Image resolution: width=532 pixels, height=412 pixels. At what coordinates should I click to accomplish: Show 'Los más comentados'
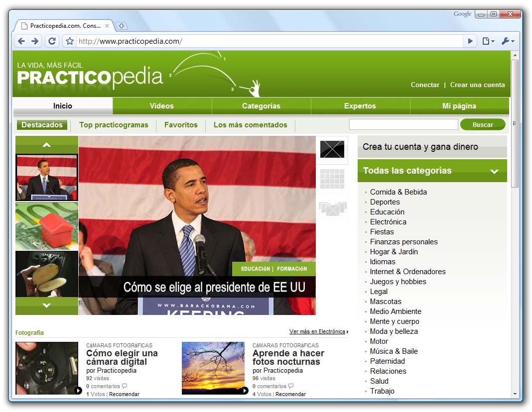pos(251,125)
